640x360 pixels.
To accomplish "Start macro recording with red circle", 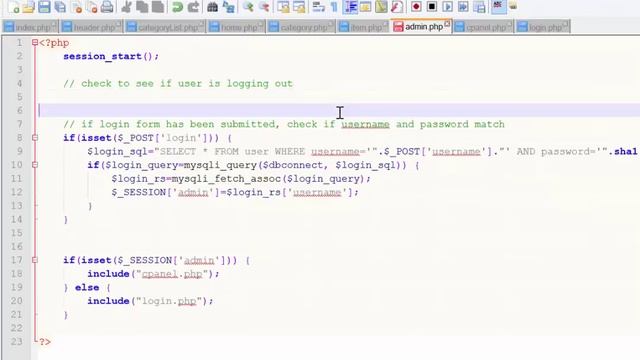I will [416, 7].
